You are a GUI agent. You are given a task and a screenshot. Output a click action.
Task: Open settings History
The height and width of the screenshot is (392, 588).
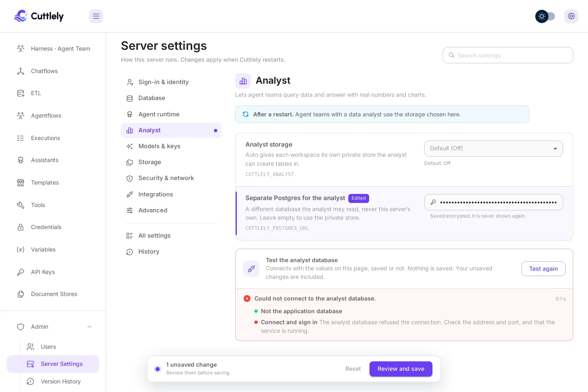(171, 252)
